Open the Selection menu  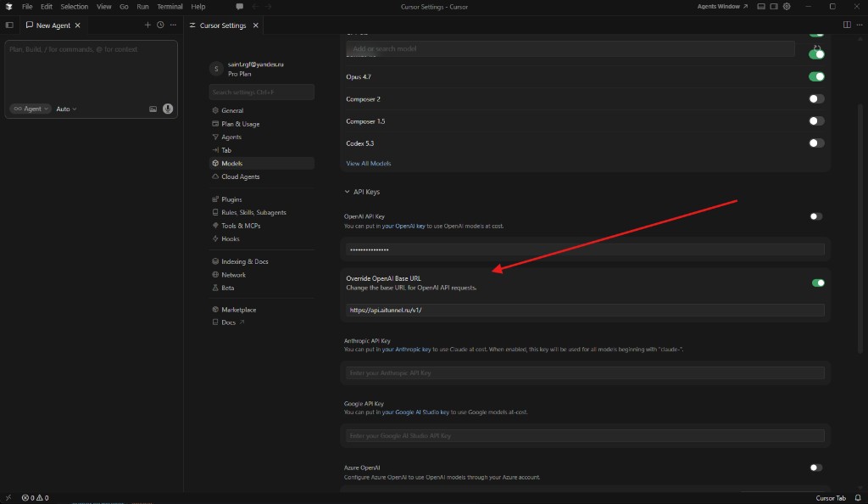click(x=75, y=7)
